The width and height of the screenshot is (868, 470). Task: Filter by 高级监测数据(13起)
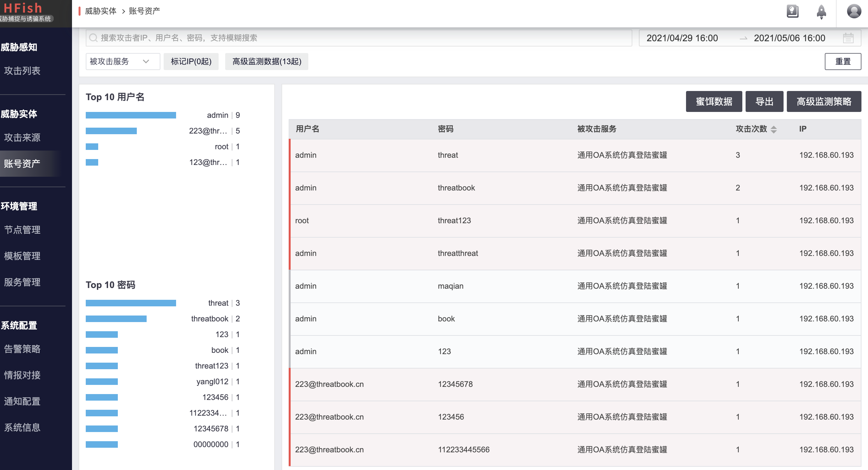tap(266, 61)
